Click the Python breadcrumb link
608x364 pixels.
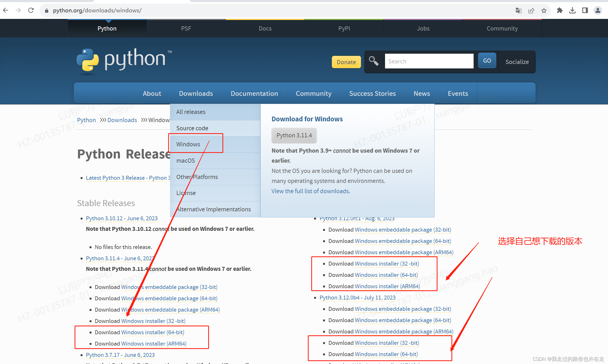pyautogui.click(x=86, y=120)
